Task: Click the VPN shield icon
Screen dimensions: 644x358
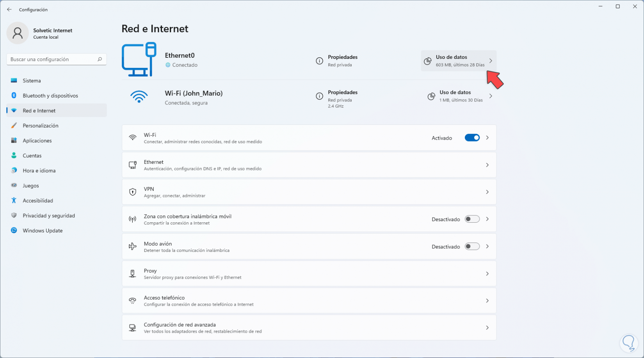Action: coord(133,192)
